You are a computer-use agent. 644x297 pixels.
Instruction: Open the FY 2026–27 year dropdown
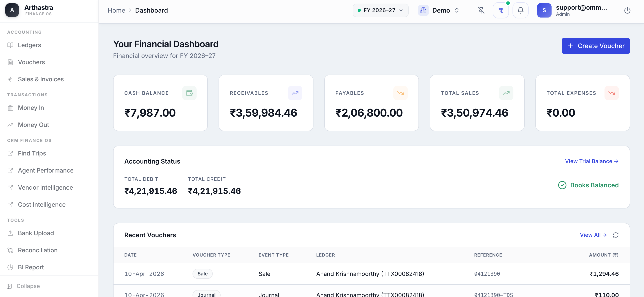coord(380,10)
